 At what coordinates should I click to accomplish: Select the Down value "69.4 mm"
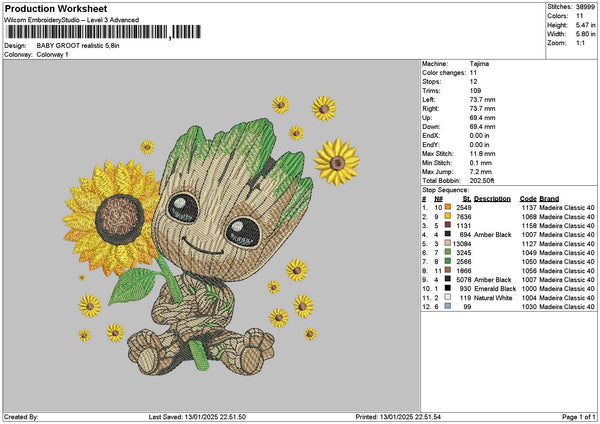(x=483, y=127)
